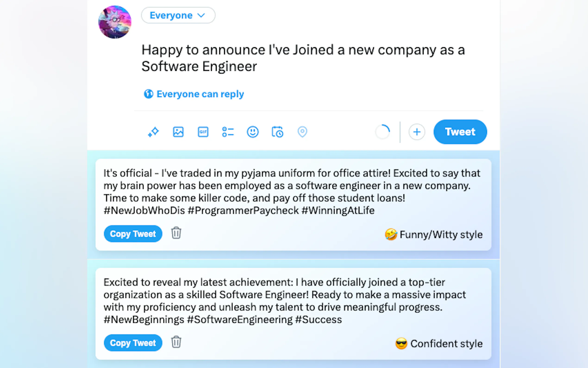Click the Funny/Witty style label
Image resolution: width=588 pixels, height=368 pixels.
[434, 235]
